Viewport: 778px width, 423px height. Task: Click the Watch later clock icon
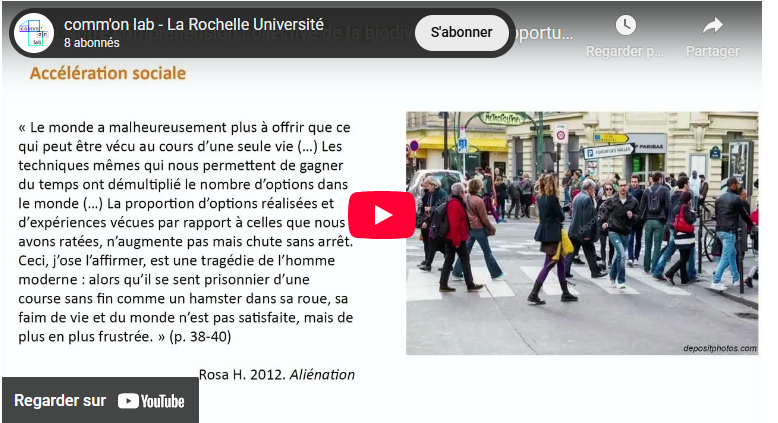coord(626,25)
